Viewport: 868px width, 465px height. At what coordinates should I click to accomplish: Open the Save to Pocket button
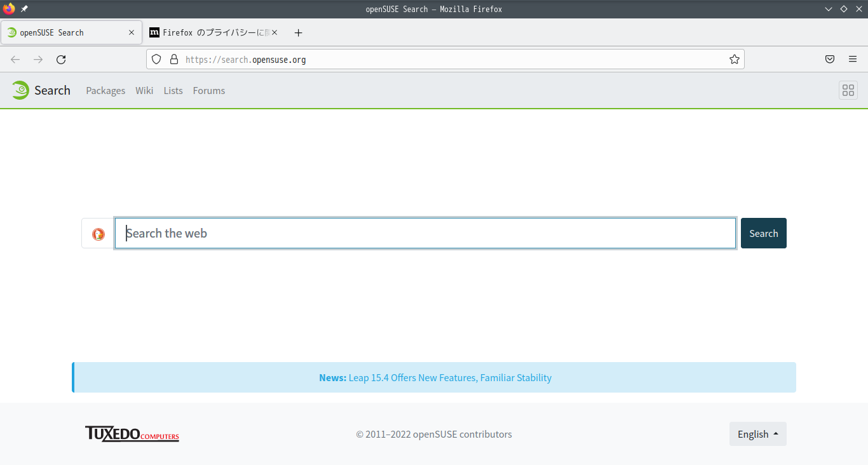(x=830, y=59)
